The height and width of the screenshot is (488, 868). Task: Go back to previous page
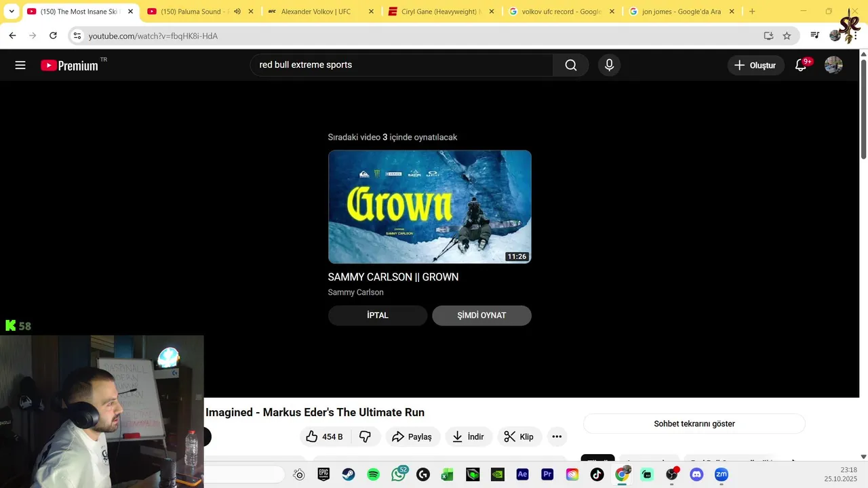[12, 35]
